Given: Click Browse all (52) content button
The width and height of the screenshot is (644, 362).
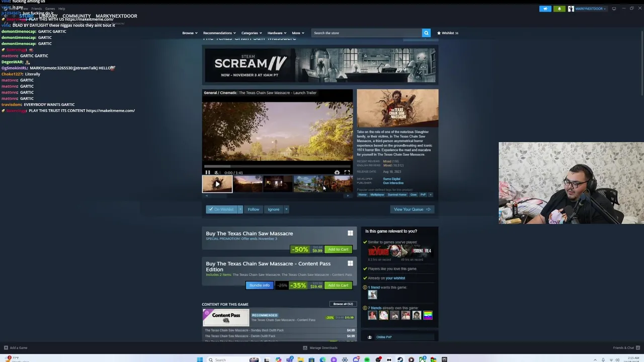Looking at the screenshot, I should pyautogui.click(x=343, y=304).
